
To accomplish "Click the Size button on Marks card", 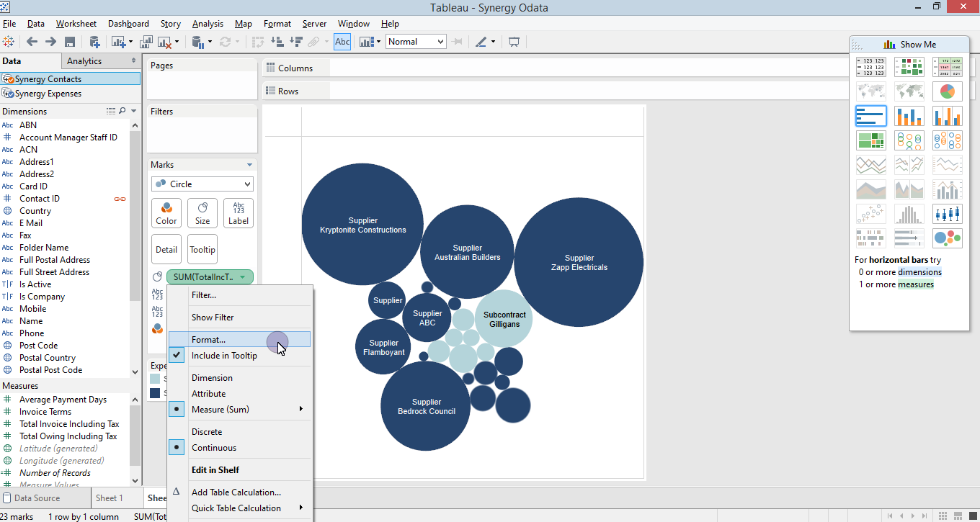I will point(202,213).
